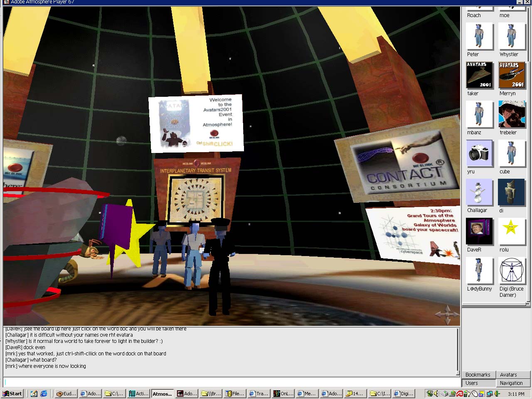Click the name label 'moe' in users list
Screen dimensions: 532x399
pyautogui.click(x=504, y=15)
